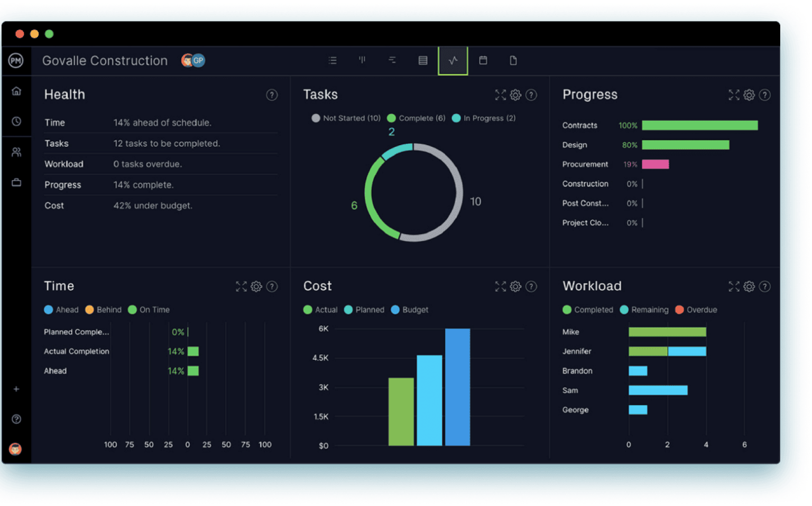Viewport: 812px width, 506px height.
Task: Switch to the List view icon
Action: pos(333,60)
